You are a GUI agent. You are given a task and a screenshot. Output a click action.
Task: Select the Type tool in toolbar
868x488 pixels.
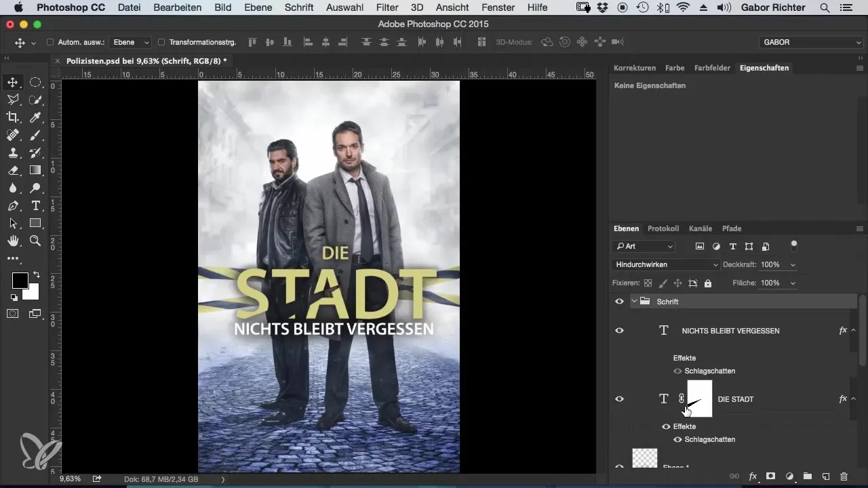35,205
